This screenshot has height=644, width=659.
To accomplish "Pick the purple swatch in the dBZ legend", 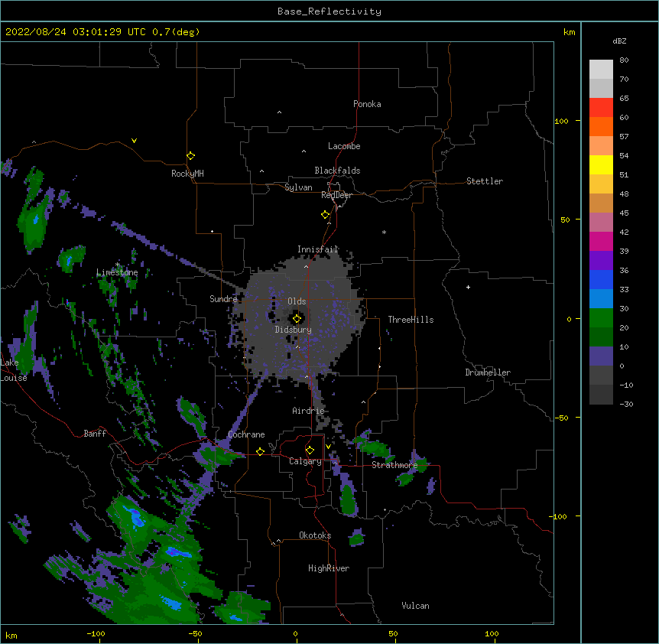I will 601,260.
